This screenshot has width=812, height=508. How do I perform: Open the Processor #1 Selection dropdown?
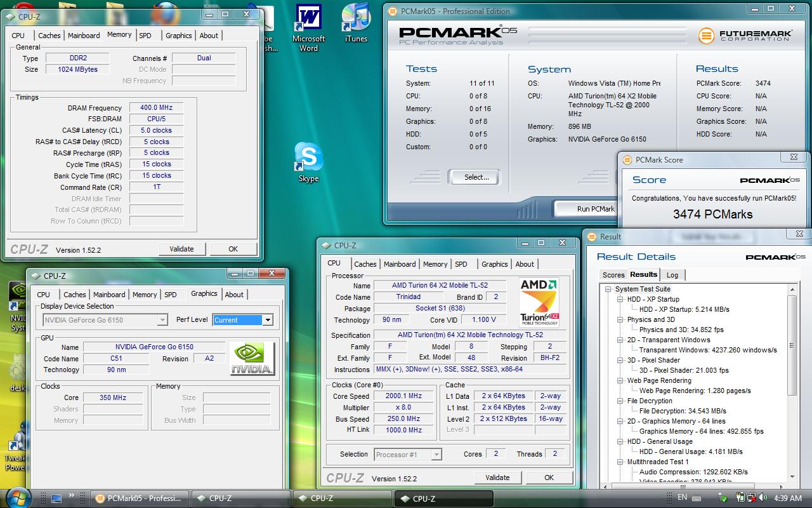tap(436, 455)
